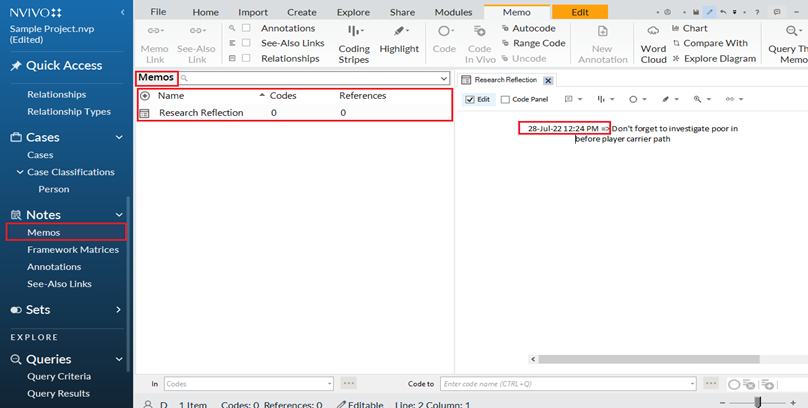Click the pencil edit icon in title bar
808x408 pixels.
tap(710, 12)
